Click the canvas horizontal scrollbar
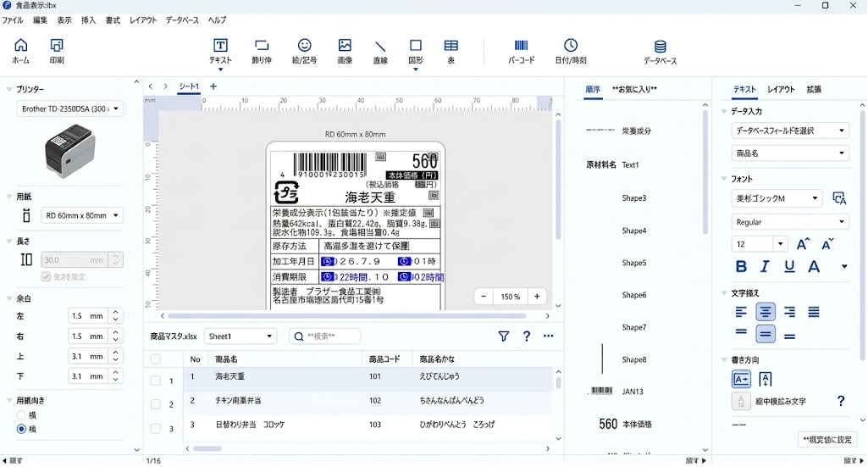 pyautogui.click(x=347, y=316)
